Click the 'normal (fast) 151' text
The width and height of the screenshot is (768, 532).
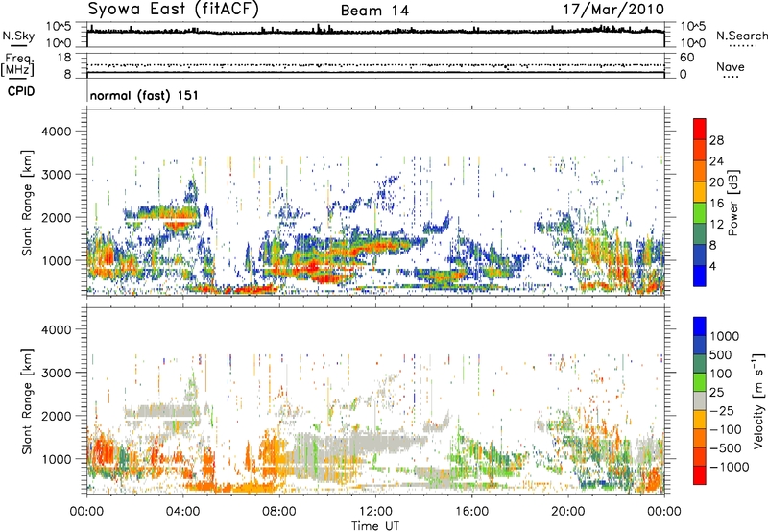[x=145, y=95]
